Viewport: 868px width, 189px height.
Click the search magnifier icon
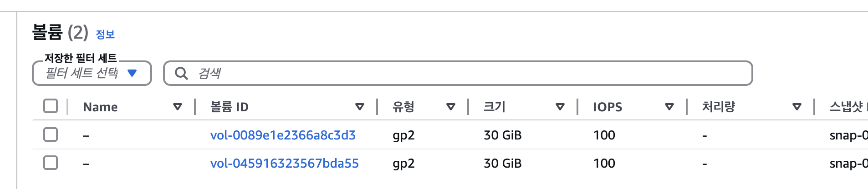click(181, 73)
